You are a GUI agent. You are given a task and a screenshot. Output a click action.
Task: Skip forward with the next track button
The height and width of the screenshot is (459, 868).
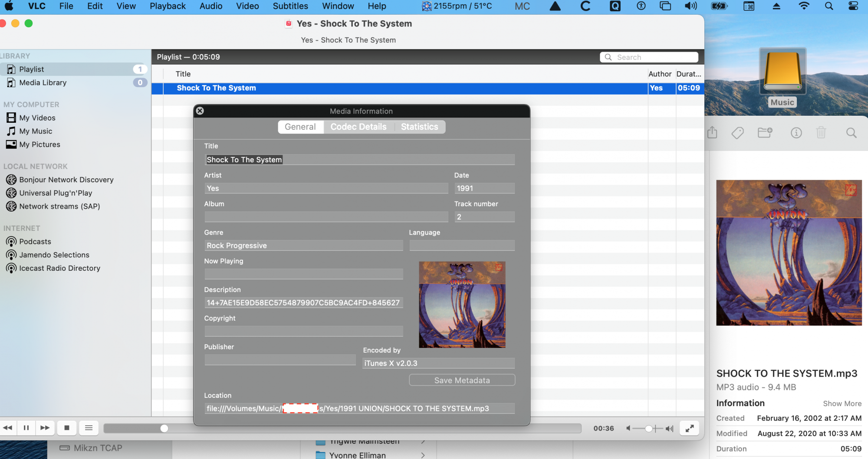pyautogui.click(x=45, y=428)
